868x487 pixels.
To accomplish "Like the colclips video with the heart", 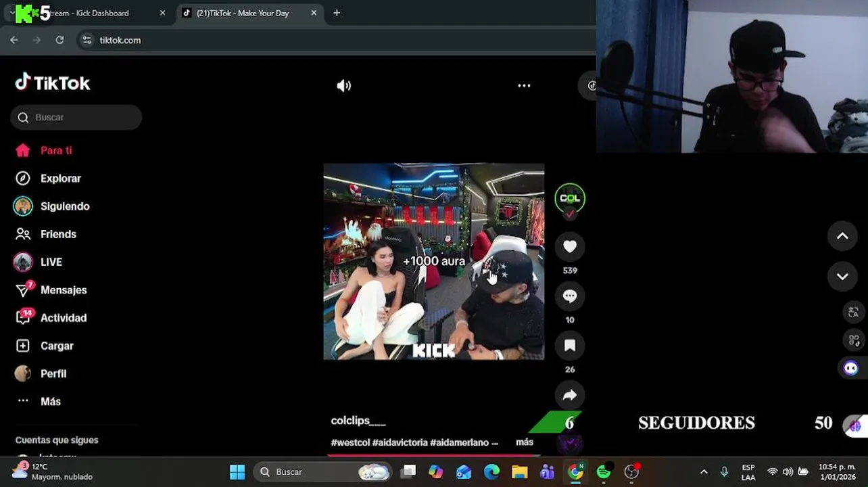I will [x=570, y=247].
